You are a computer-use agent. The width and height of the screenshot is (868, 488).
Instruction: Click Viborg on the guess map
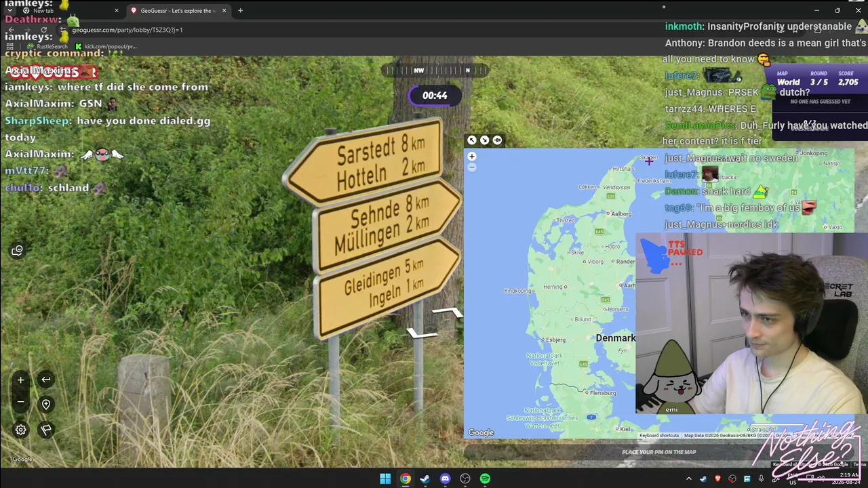[595, 262]
